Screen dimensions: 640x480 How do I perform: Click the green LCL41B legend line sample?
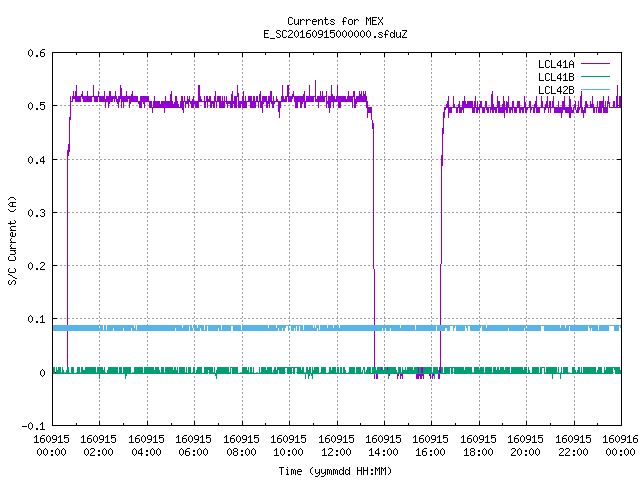[595, 76]
